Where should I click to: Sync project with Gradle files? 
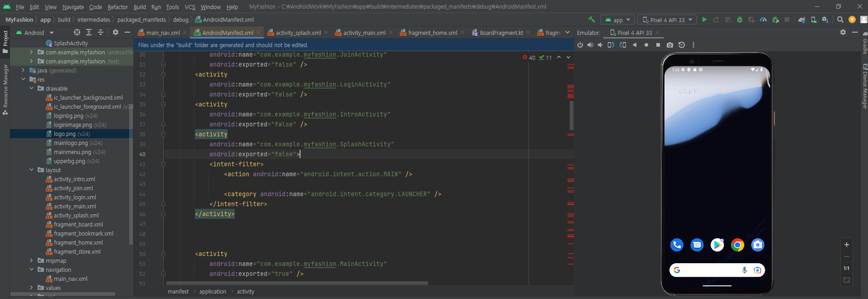click(802, 19)
